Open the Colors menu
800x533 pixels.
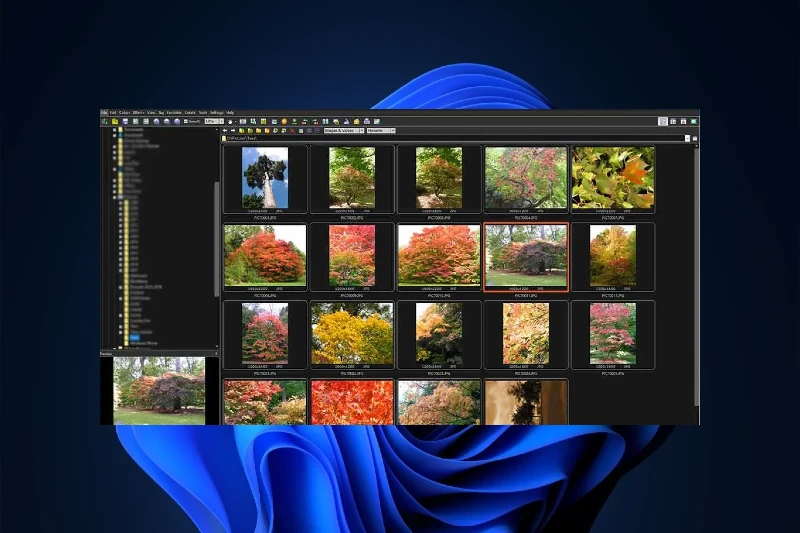tap(124, 112)
